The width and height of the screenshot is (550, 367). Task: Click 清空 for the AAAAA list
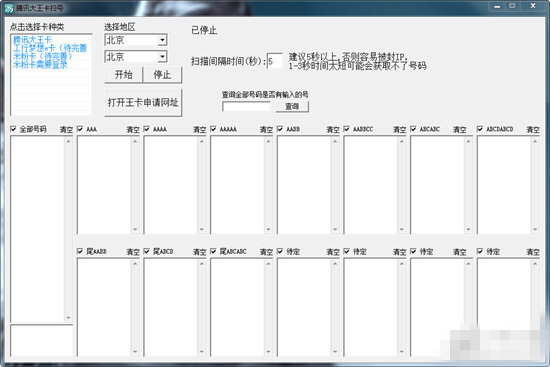266,129
